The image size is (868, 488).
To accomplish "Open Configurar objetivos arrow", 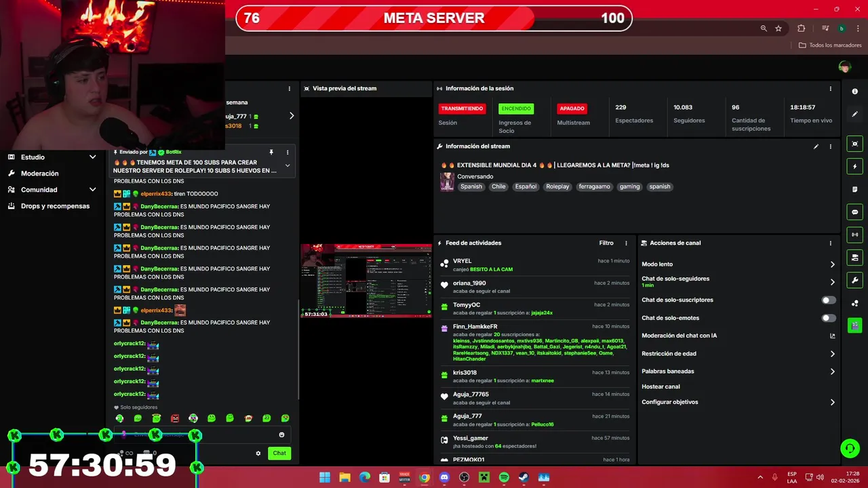I will point(832,402).
